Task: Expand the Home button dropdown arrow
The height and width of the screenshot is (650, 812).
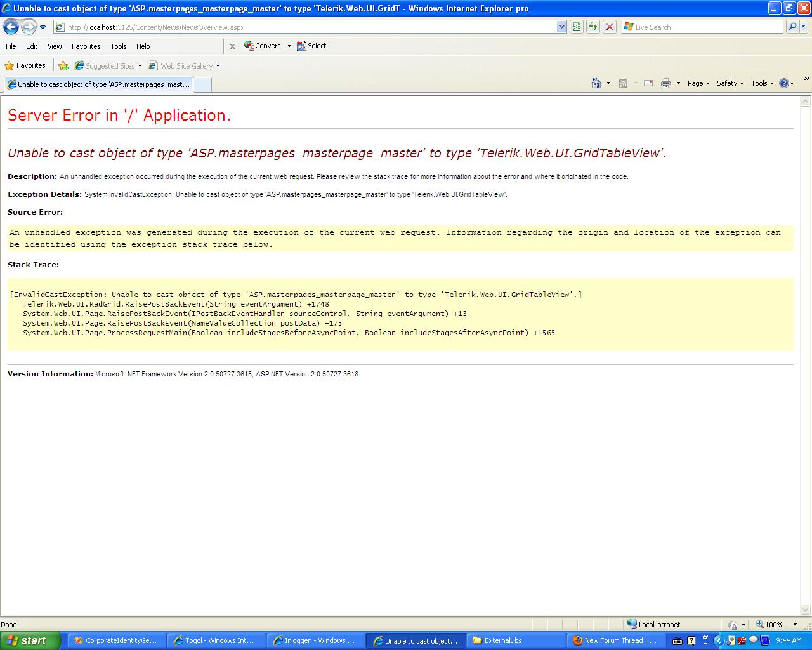Action: click(608, 83)
